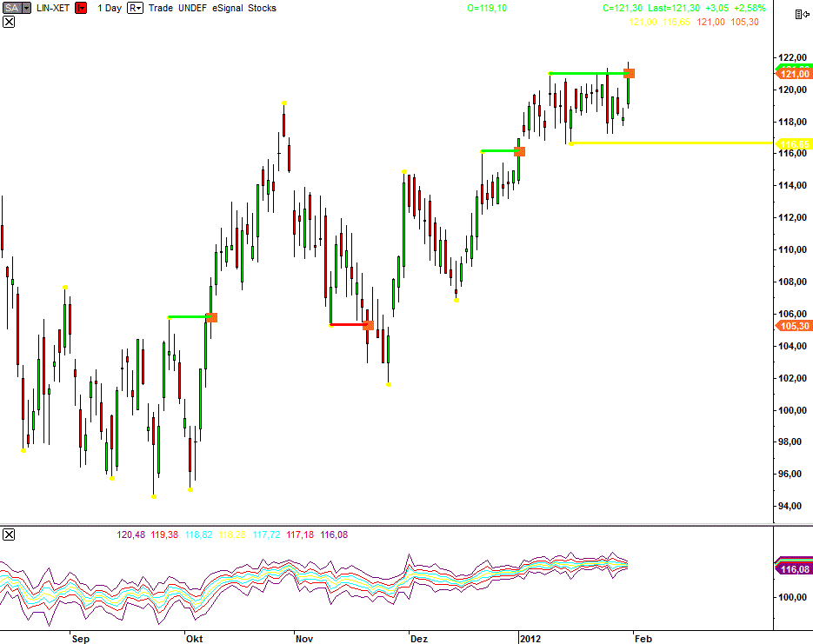Click the purple 116,08 indicator axis label
Screen dimensions: 813x644
(x=795, y=568)
